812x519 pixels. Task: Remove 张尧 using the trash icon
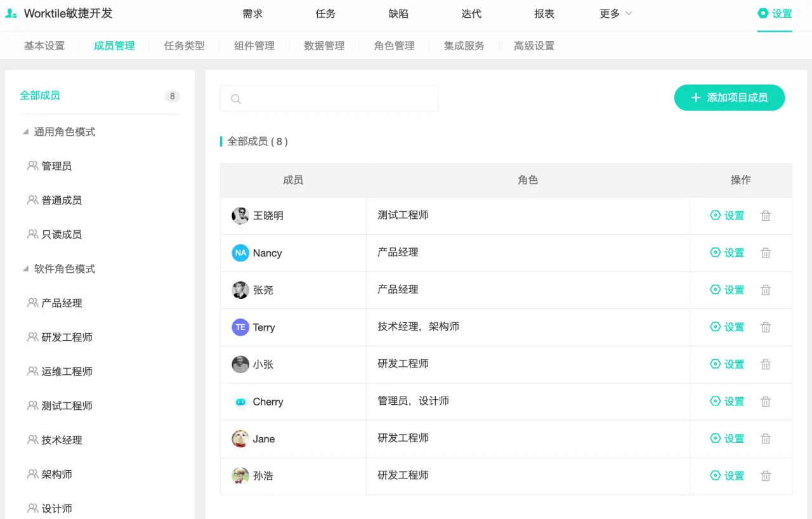(x=766, y=290)
